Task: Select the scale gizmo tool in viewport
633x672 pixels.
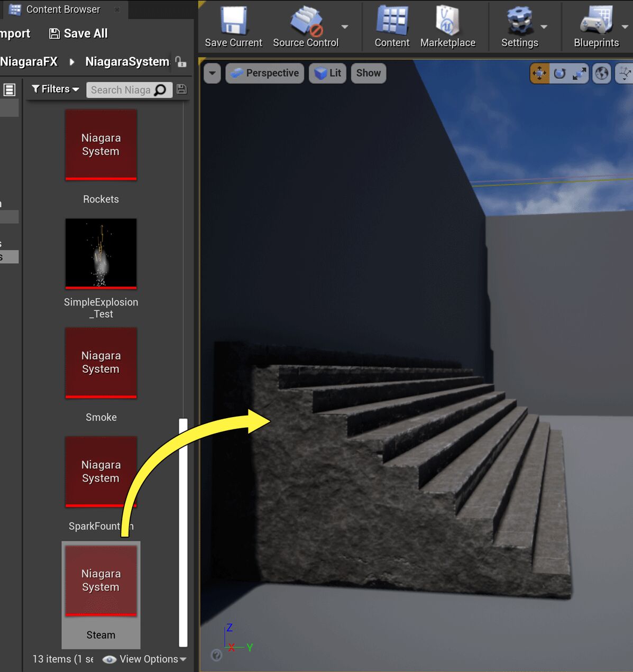Action: pos(580,73)
